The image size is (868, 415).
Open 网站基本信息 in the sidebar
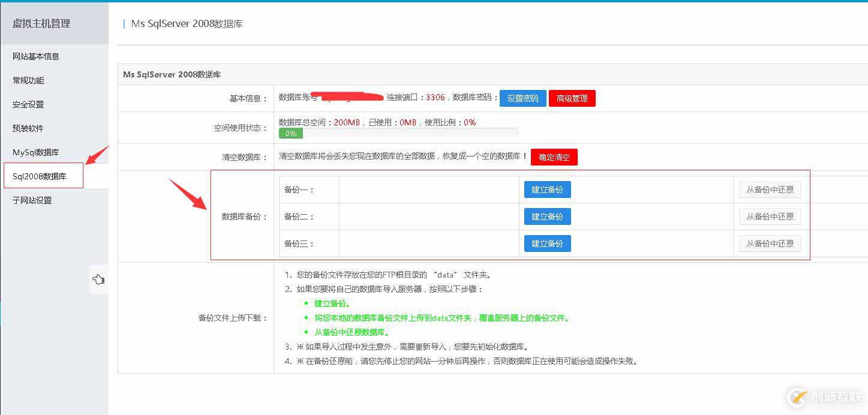(36, 56)
